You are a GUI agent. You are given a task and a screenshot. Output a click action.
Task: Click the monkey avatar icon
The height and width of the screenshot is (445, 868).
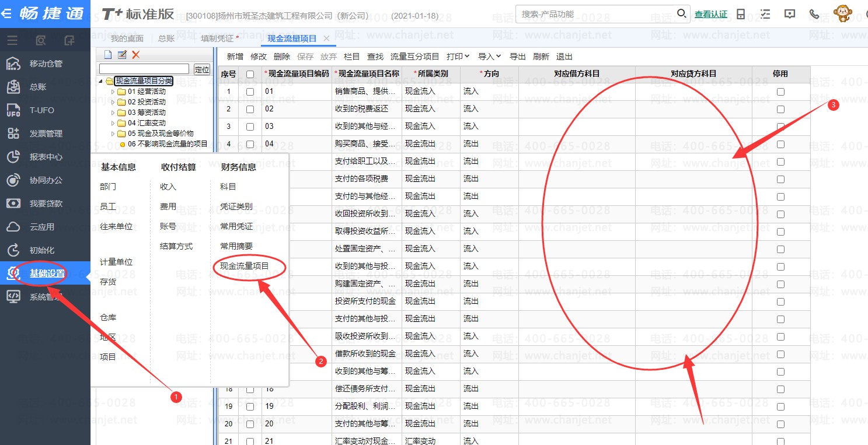pos(842,13)
